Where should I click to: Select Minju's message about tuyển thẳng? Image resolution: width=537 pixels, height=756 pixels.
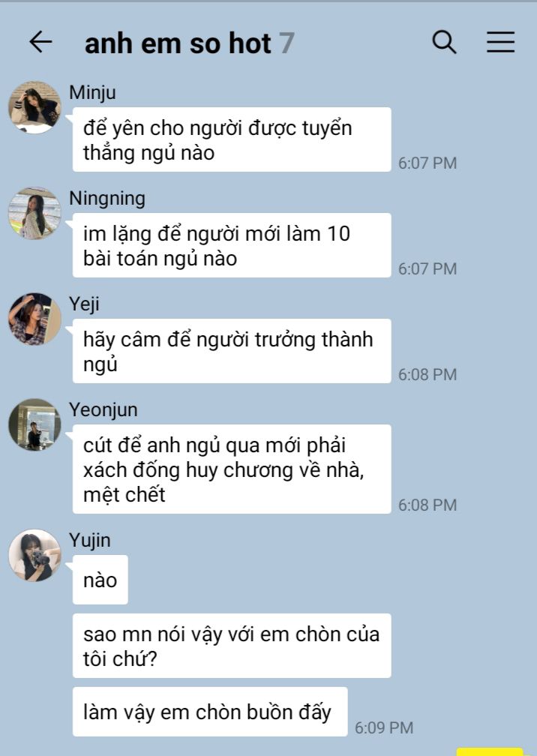[232, 139]
